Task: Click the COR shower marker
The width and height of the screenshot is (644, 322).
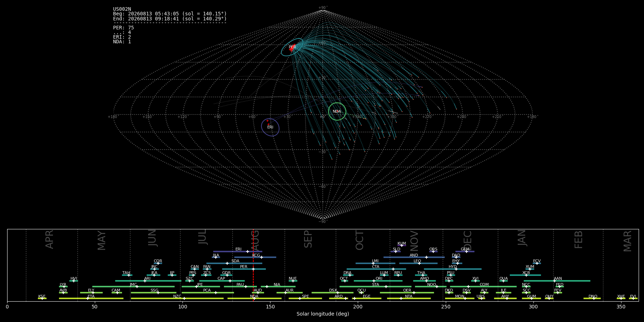Action: (x=158, y=263)
